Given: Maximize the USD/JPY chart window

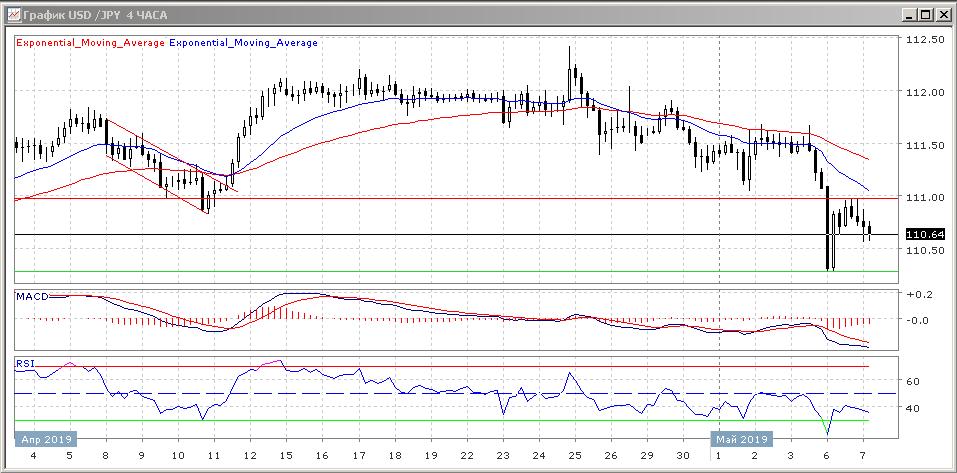Looking at the screenshot, I should click(924, 14).
